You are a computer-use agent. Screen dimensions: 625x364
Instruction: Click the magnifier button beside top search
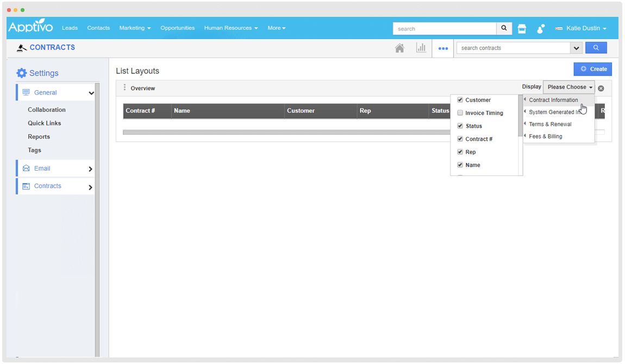(504, 28)
